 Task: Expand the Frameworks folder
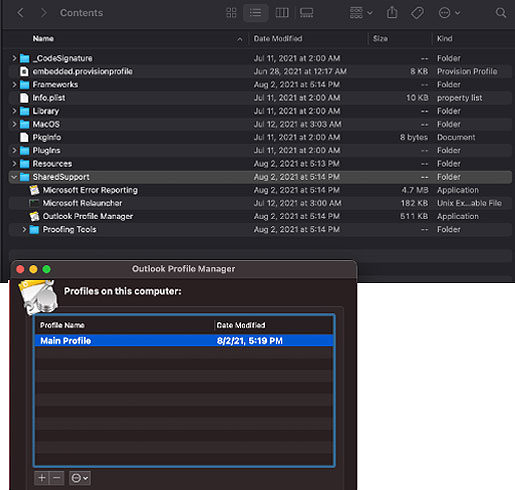(14, 85)
